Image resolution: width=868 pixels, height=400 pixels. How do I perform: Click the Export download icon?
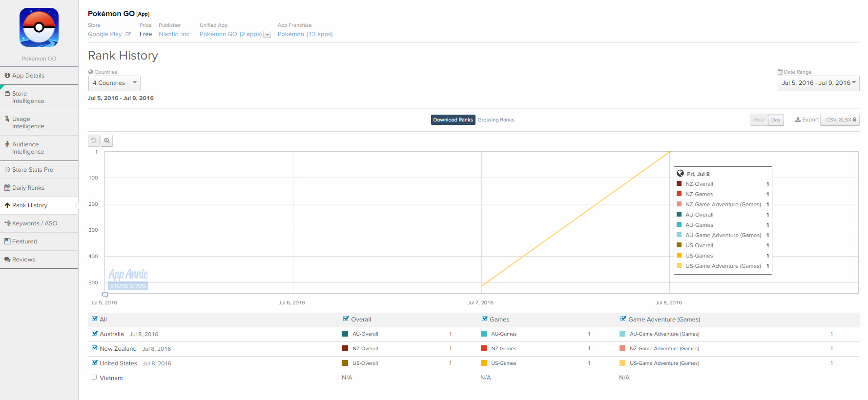[x=798, y=120]
